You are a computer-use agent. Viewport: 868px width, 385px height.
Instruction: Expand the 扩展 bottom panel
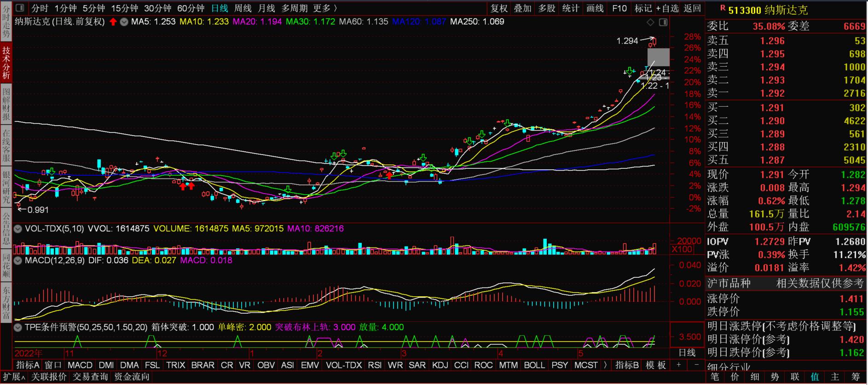(x=14, y=377)
